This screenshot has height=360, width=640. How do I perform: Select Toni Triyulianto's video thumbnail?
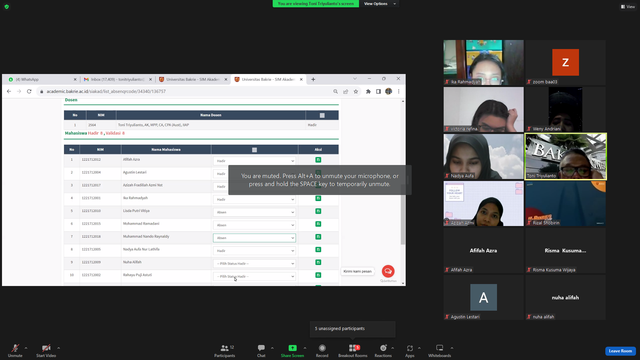[x=565, y=156]
